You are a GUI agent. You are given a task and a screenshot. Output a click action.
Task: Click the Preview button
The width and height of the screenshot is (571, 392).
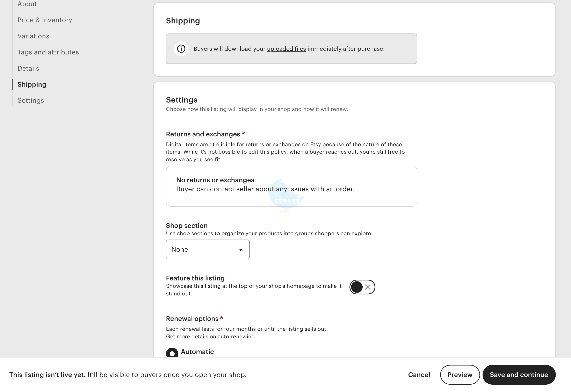pos(460,375)
